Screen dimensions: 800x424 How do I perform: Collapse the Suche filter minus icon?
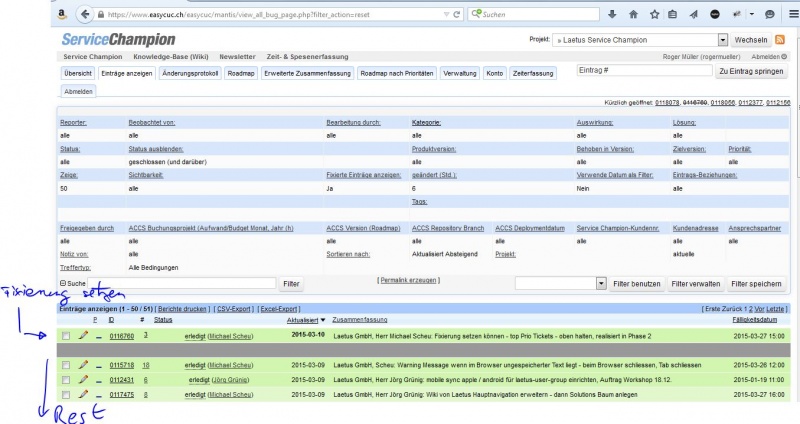coord(63,283)
